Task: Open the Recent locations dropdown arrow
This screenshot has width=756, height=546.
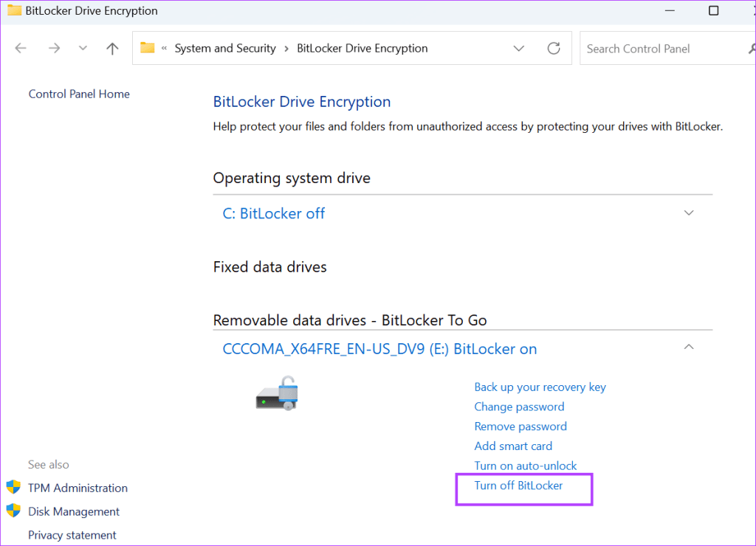Action: coord(83,49)
